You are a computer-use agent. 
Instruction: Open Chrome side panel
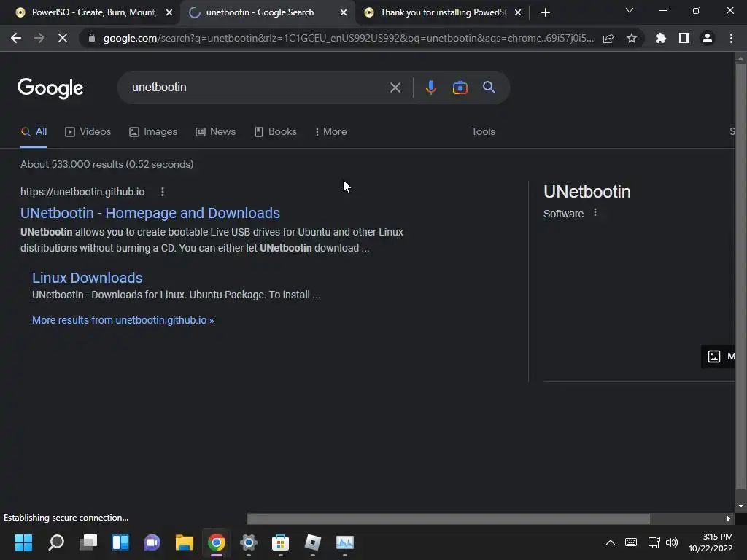[684, 38]
